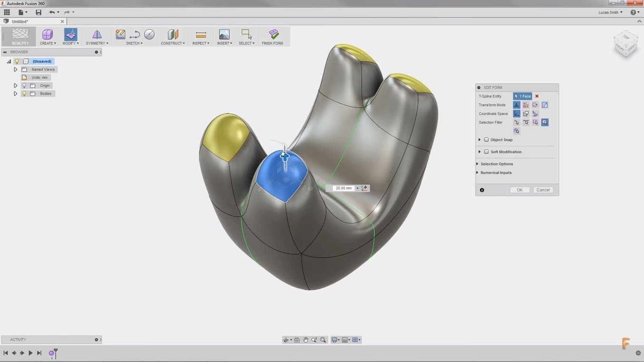
Task: Click OK in Edit Form dialog
Action: [x=519, y=190]
